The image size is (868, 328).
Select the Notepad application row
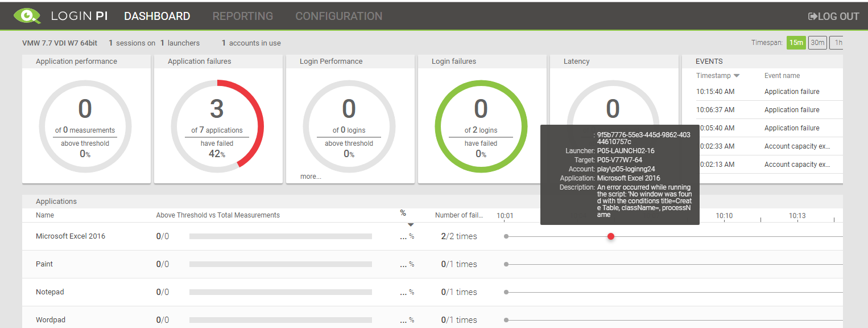(432, 292)
